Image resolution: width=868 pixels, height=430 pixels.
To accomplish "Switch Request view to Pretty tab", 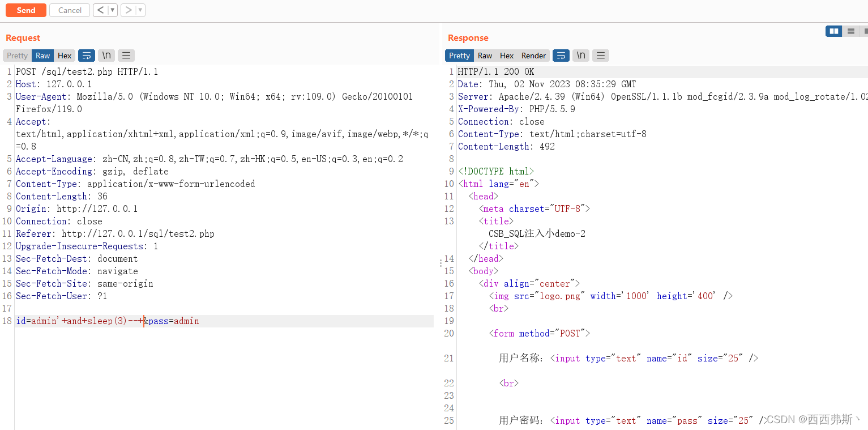I will pos(17,56).
